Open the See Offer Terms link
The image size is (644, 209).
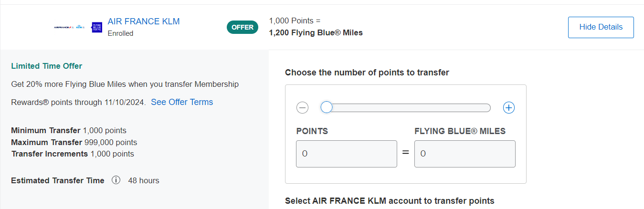click(x=182, y=102)
